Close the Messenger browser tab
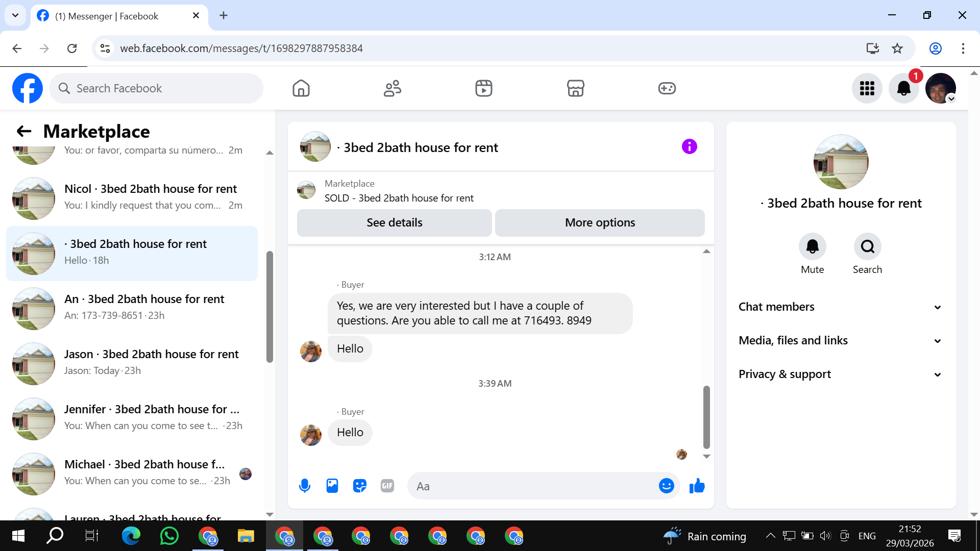Viewport: 980px width, 551px height. pos(196,16)
